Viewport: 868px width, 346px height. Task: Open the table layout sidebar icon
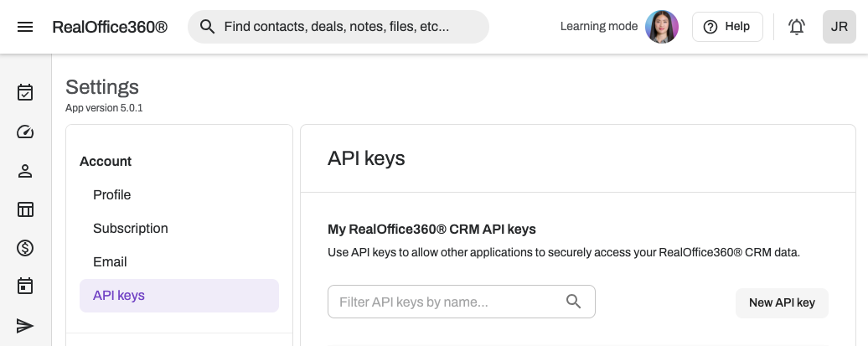tap(25, 209)
